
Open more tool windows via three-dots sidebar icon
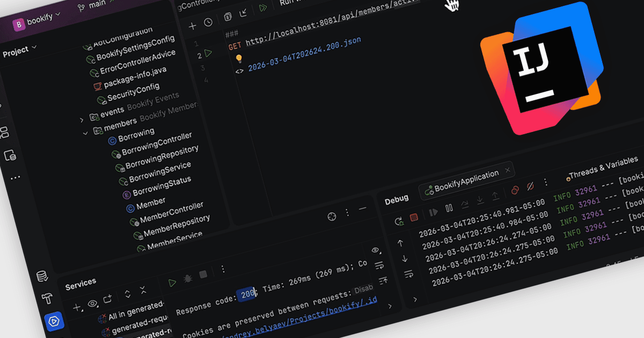point(14,178)
